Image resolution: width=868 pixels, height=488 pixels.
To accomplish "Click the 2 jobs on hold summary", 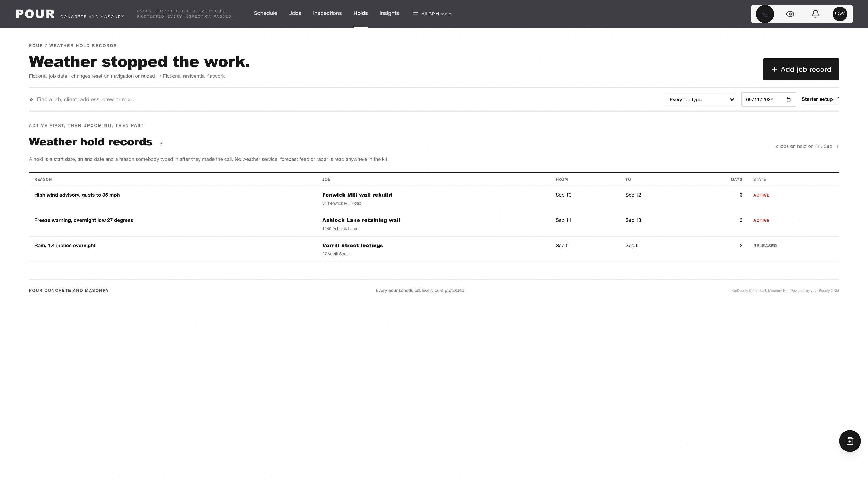I will click(807, 146).
